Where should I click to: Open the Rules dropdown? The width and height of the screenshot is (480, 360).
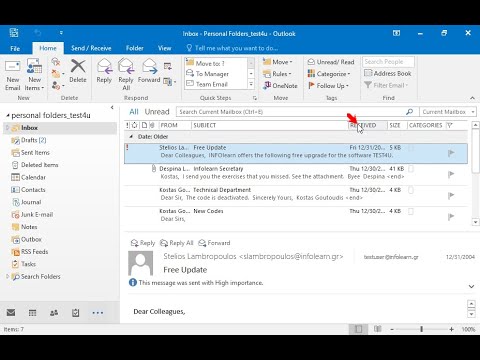click(x=277, y=74)
